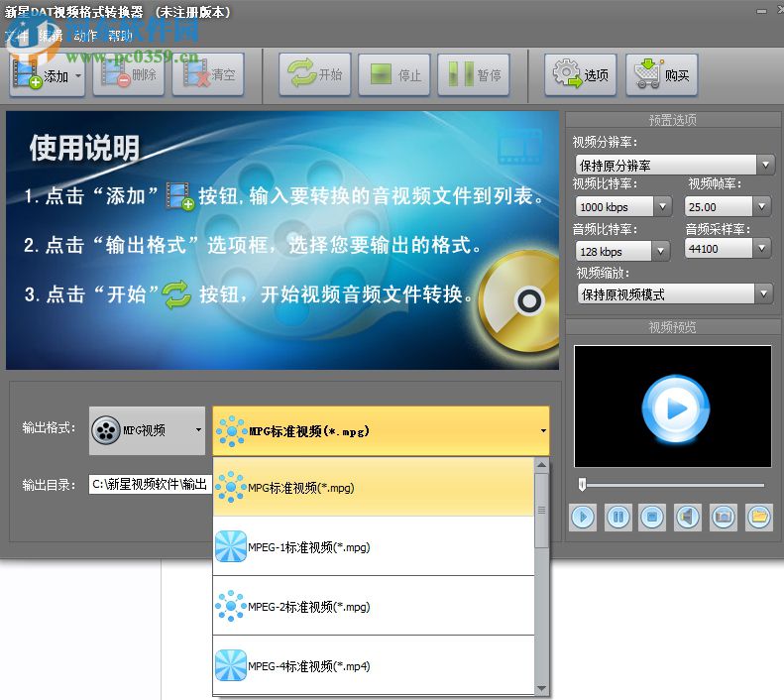Click the 停止 (Stop) toolbar button

tap(394, 75)
